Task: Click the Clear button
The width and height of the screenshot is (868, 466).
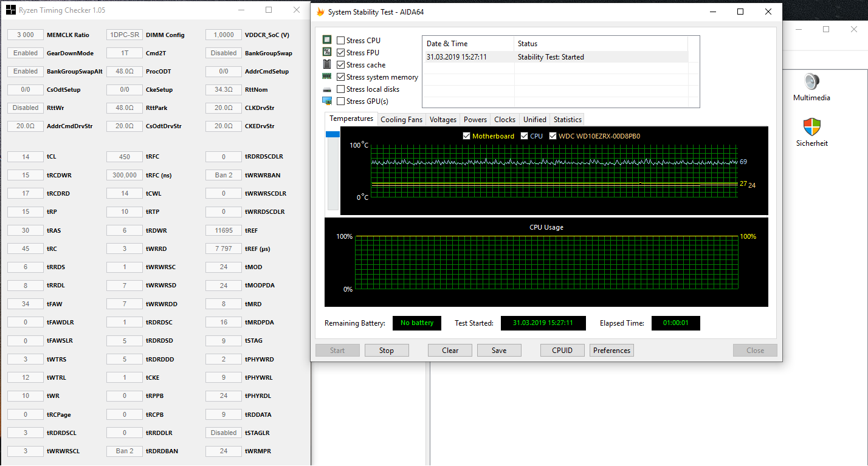Action: point(450,351)
